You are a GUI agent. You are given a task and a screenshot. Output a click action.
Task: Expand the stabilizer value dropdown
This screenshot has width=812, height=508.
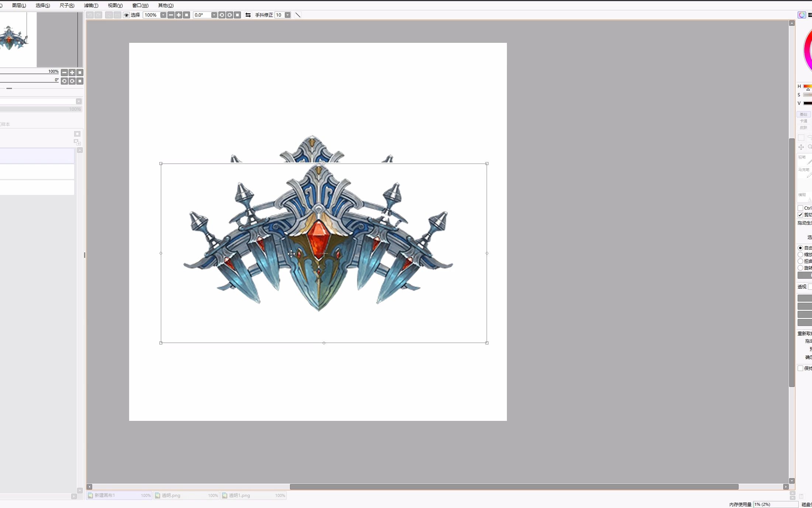coord(287,15)
